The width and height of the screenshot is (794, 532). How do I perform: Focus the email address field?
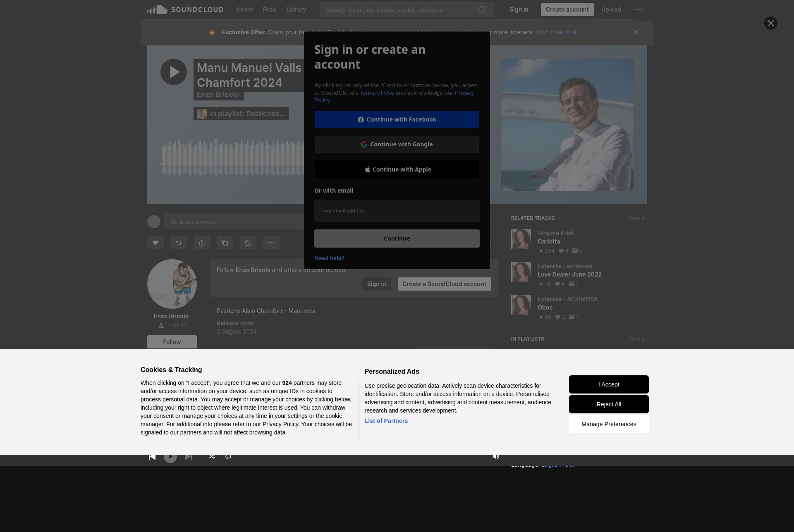[x=397, y=211]
